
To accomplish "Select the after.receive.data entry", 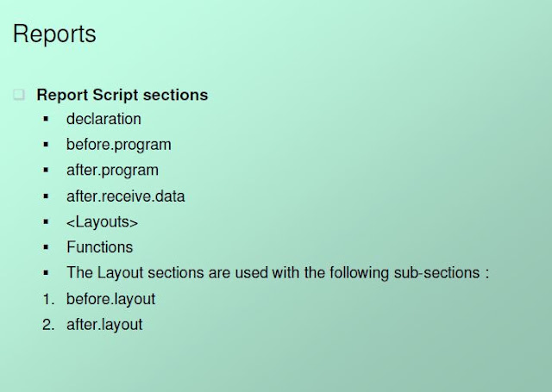I will pyautogui.click(x=126, y=196).
